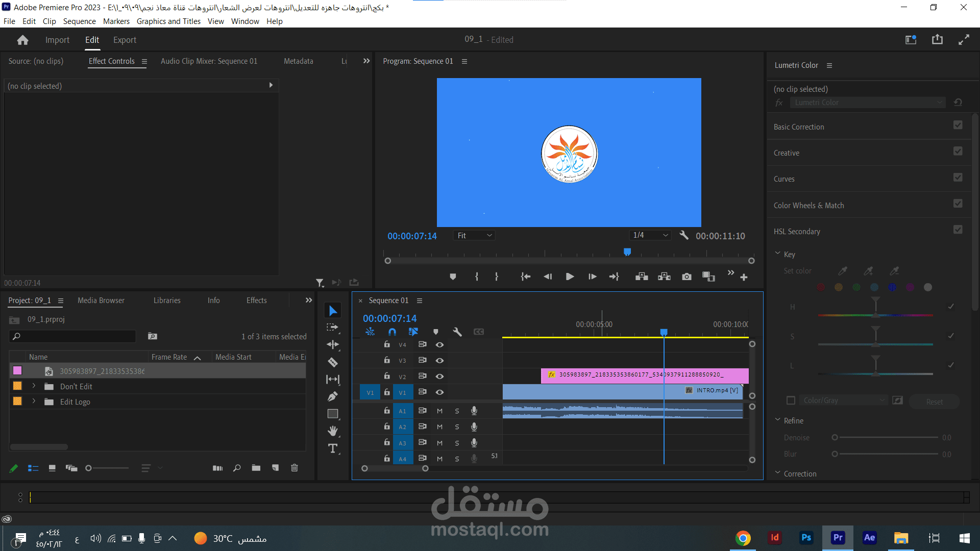
Task: Sort by Frame Rate column header
Action: (x=169, y=357)
